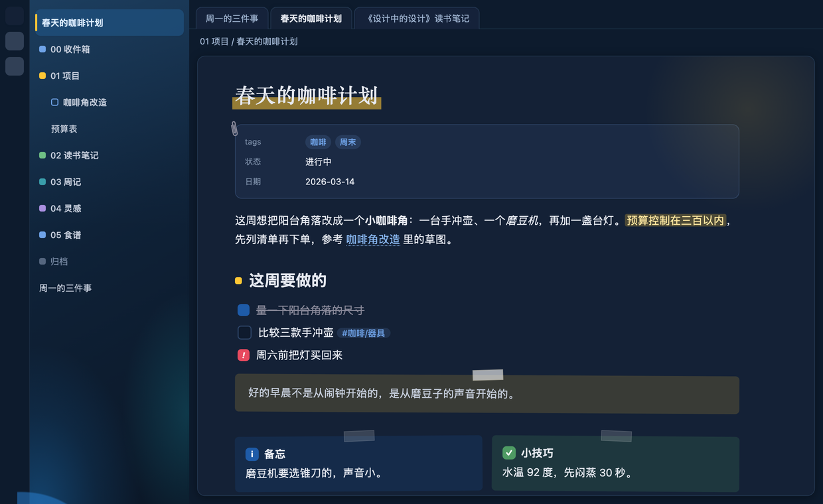
Task: Open 预算表 in the sidebar
Action: [110, 129]
